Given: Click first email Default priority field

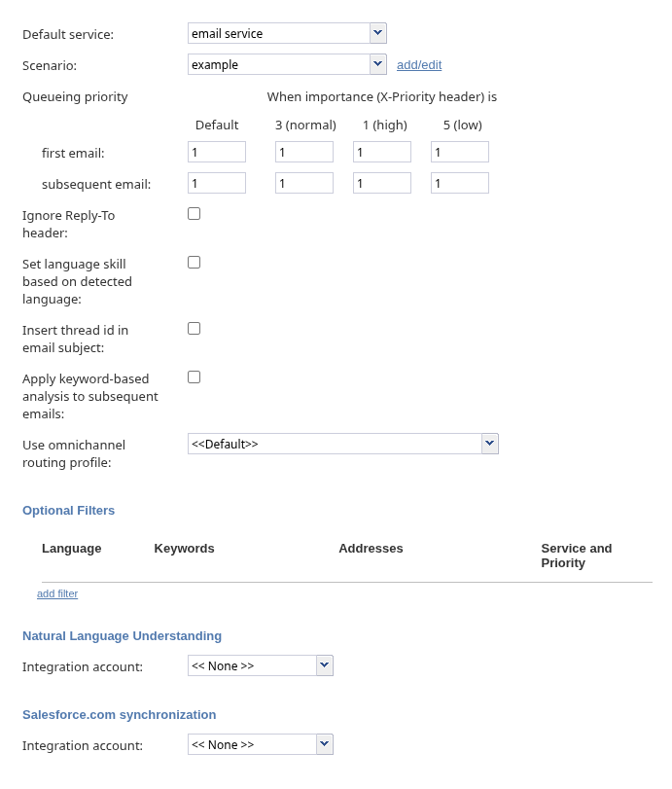Looking at the screenshot, I should pyautogui.click(x=217, y=153).
